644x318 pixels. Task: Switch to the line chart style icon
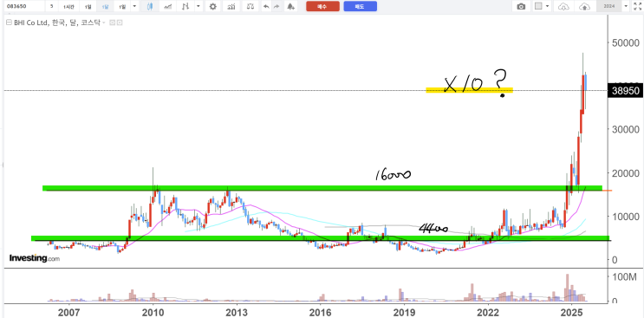tap(167, 6)
